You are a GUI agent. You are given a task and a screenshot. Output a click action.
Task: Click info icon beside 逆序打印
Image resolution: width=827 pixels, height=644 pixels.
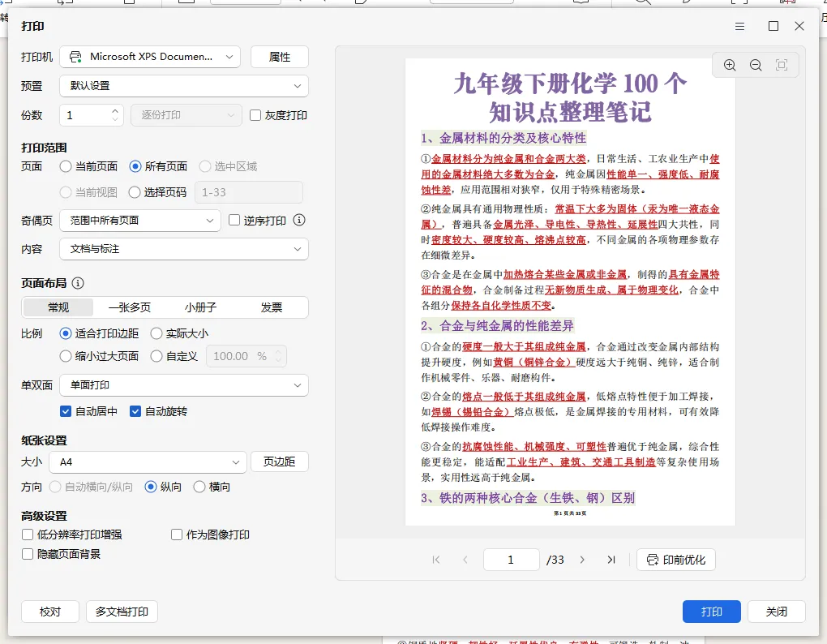click(299, 220)
